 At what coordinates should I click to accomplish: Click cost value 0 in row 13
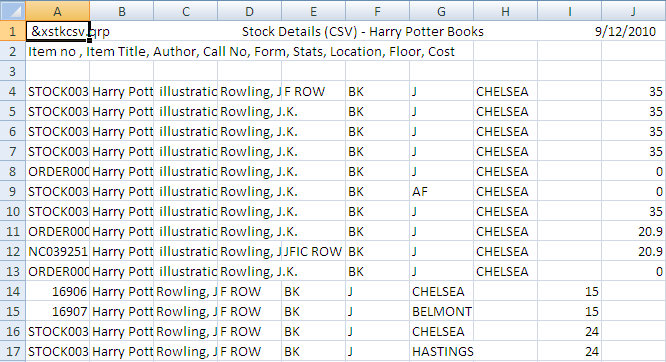click(x=633, y=271)
